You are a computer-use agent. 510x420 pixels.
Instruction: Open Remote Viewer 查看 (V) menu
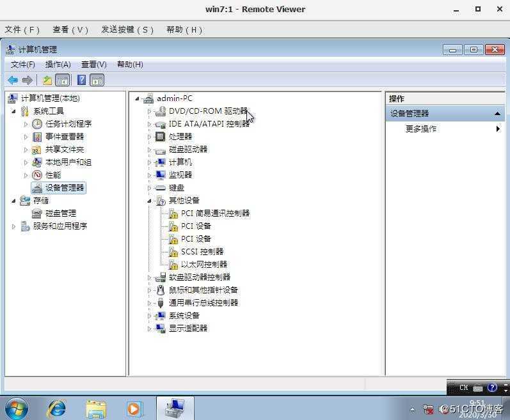(70, 30)
